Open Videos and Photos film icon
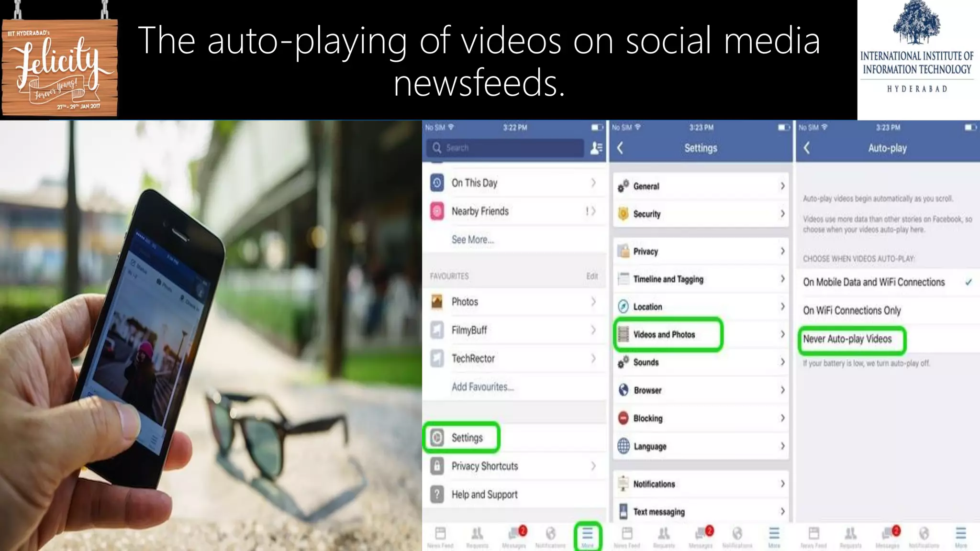Screen dimensions: 980x551 [x=623, y=334]
